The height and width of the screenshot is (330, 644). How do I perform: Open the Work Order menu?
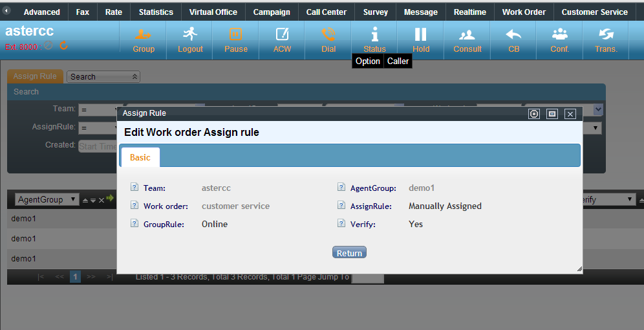coord(524,12)
